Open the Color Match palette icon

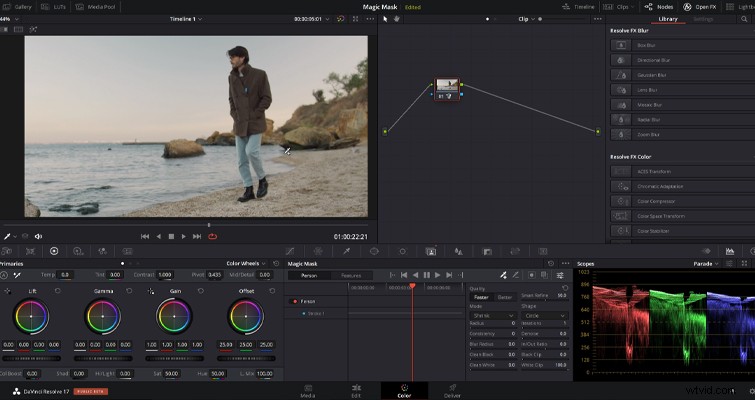point(30,251)
